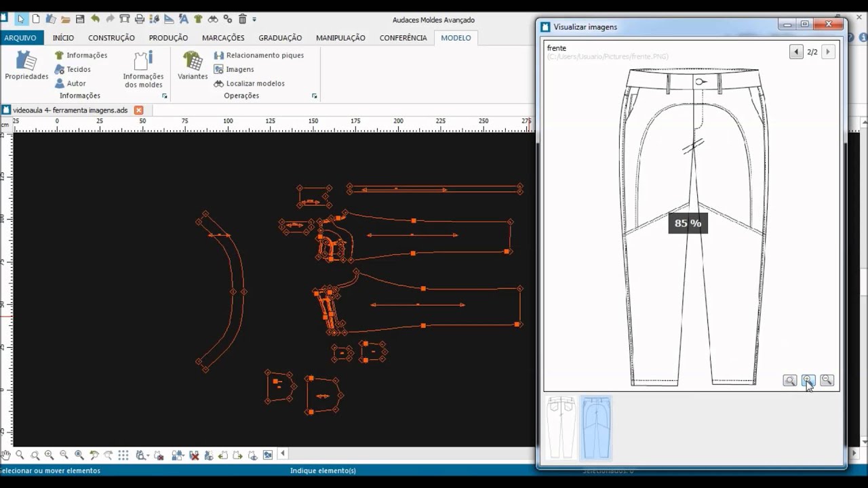Open Informações dos moldes
Screen dimensions: 868x488
point(143,70)
